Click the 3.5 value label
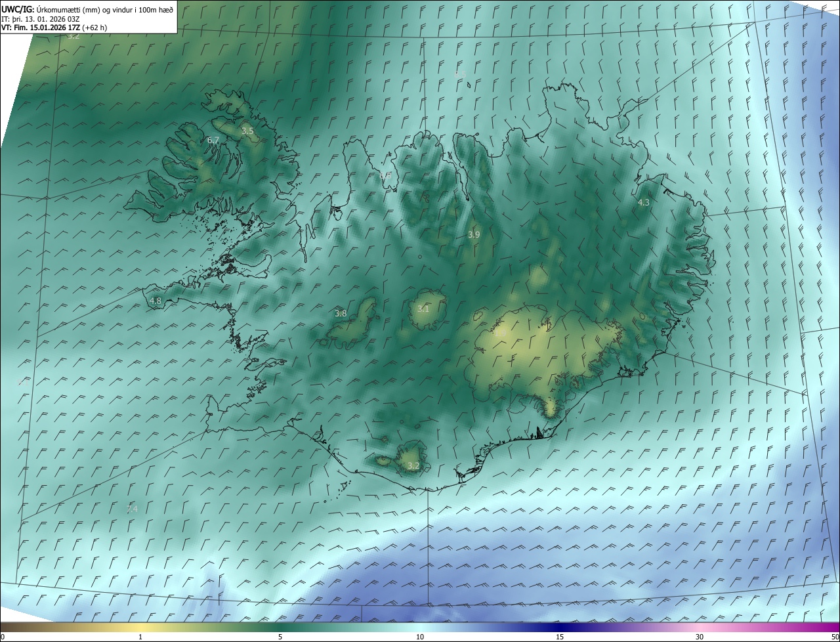 click(x=247, y=131)
